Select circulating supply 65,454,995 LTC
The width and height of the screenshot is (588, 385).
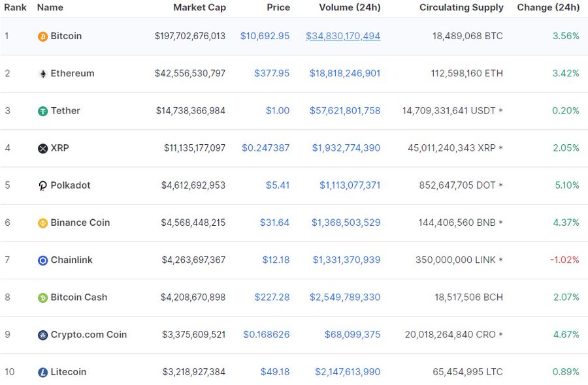[468, 371]
